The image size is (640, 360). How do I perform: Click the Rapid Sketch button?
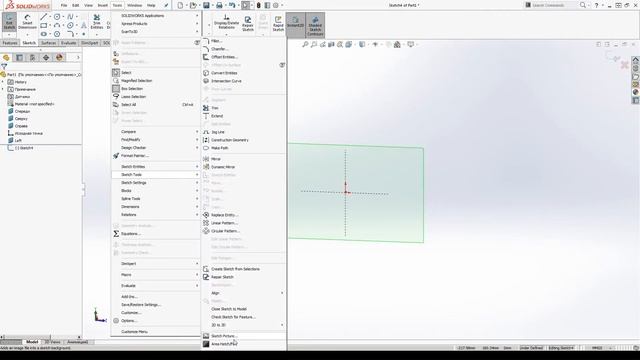point(278,24)
